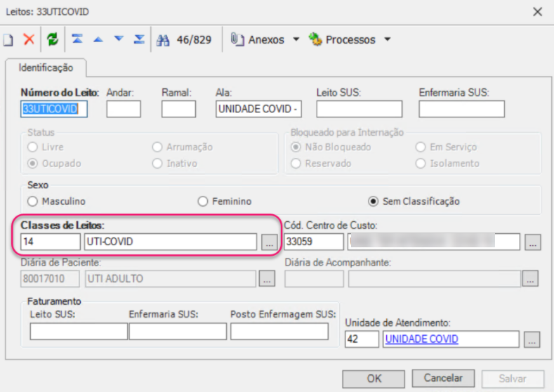This screenshot has width=554, height=392.
Task: Click the Posto Enfermagem SUS field
Action: [x=279, y=332]
